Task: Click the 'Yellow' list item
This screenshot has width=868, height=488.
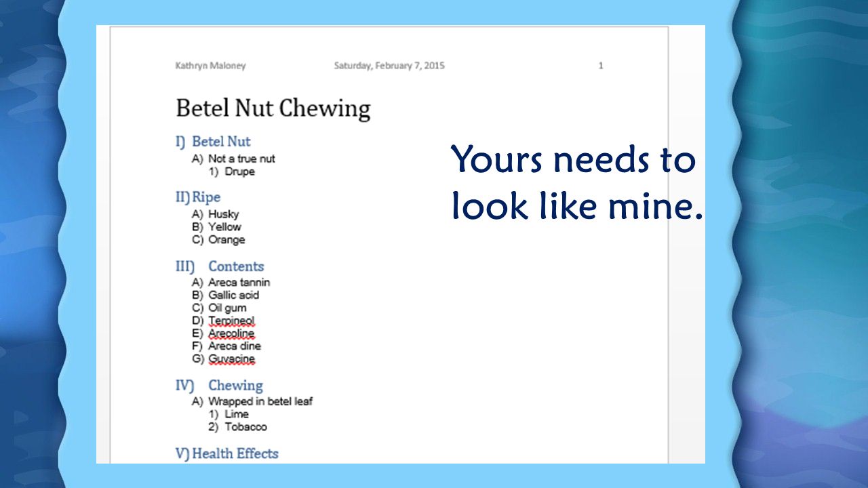Action: click(x=224, y=227)
